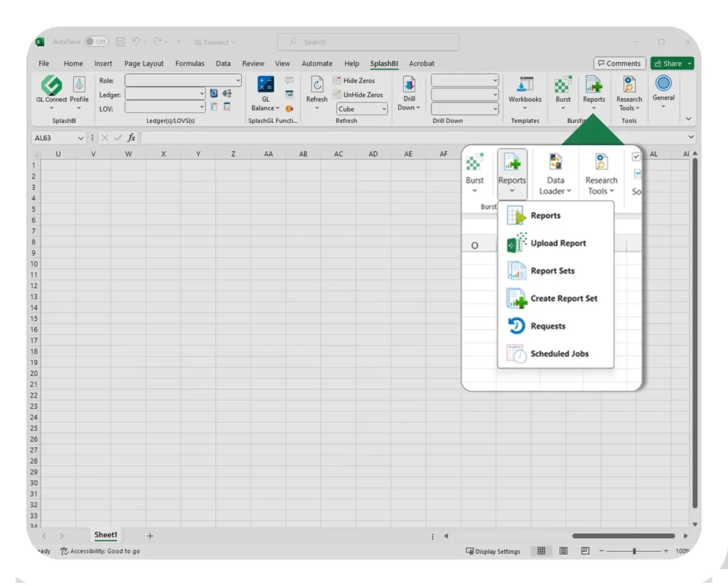Click the GL Connect icon in the ribbon
728x586 pixels.
tap(51, 86)
